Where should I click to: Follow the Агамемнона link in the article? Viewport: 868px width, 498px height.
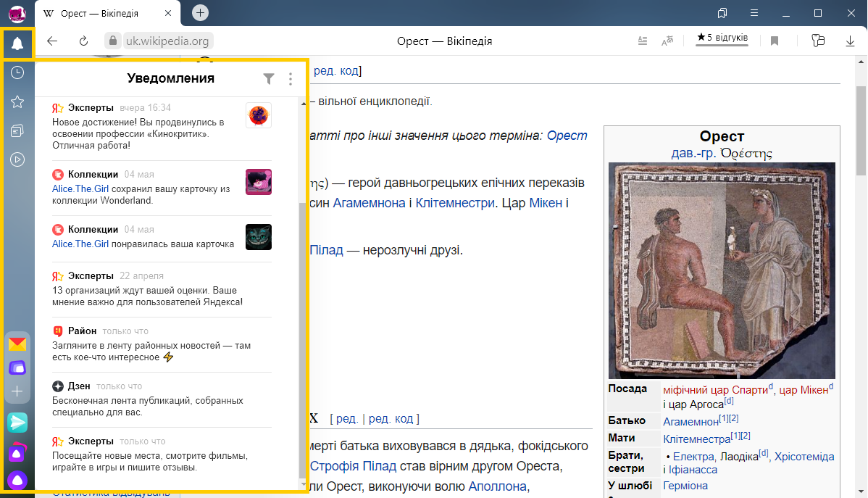click(370, 203)
